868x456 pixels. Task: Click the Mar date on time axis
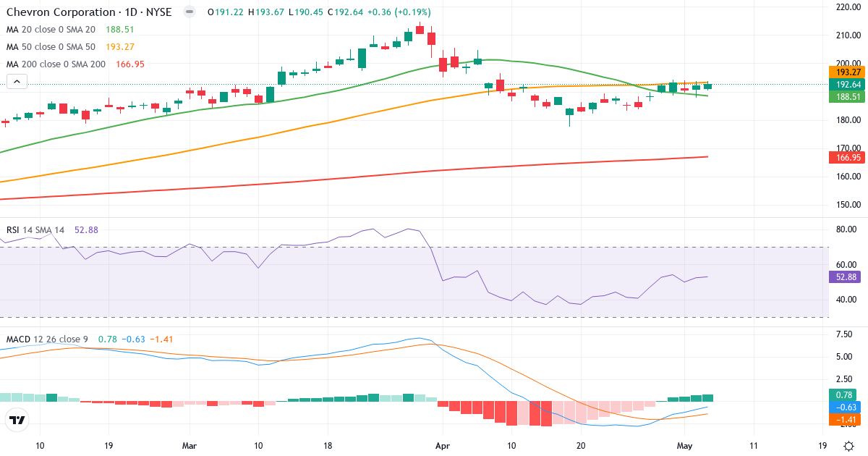coord(190,446)
